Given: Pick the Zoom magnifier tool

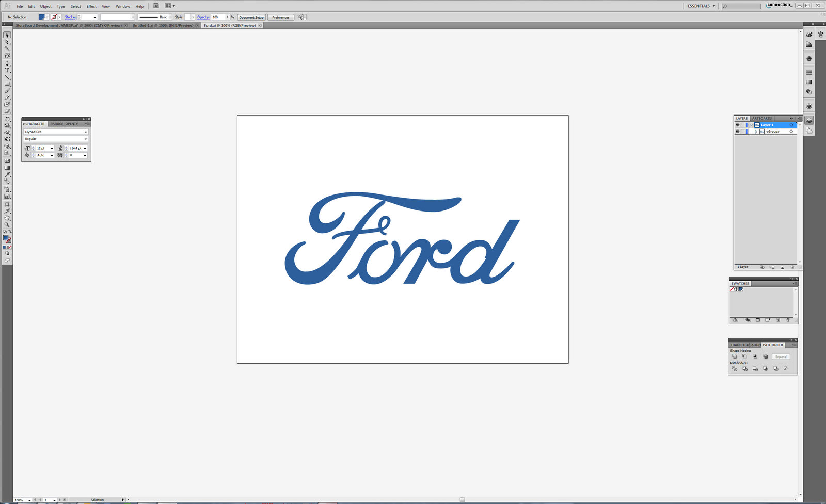Looking at the screenshot, I should [x=7, y=225].
